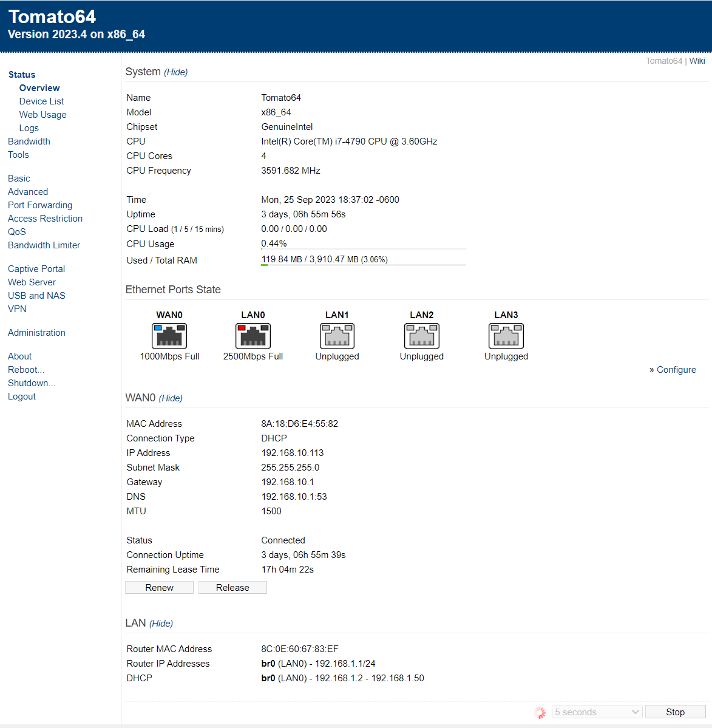Click the refresh spinner icon

point(540,712)
